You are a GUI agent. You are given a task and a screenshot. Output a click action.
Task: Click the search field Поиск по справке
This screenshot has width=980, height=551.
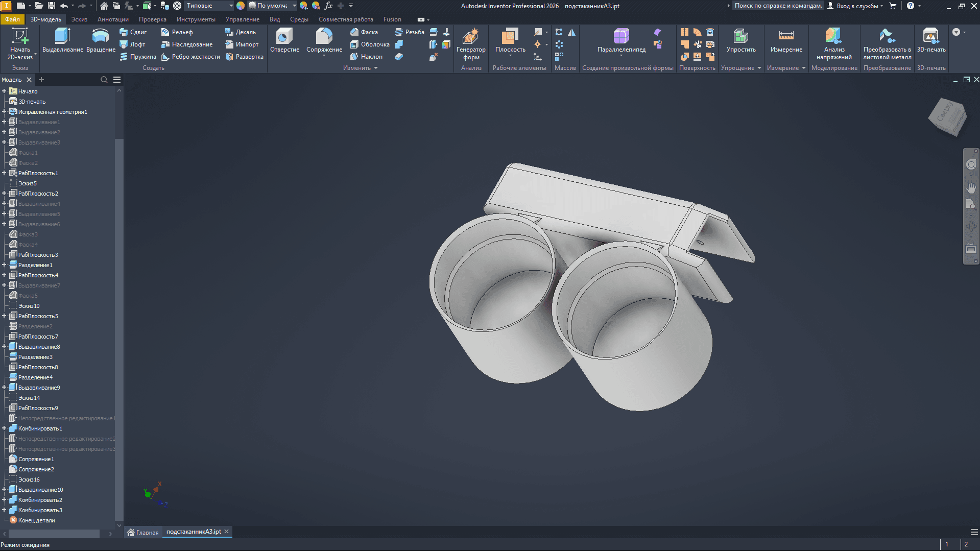[778, 6]
